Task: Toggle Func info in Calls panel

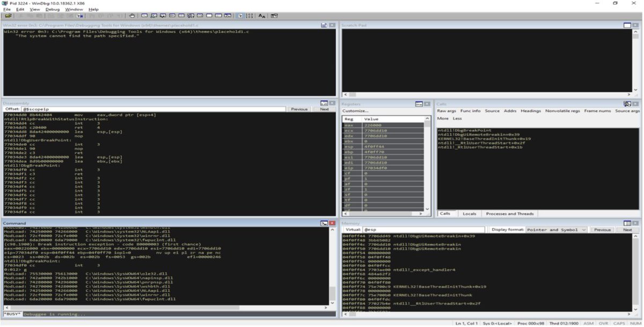Action: 471,111
